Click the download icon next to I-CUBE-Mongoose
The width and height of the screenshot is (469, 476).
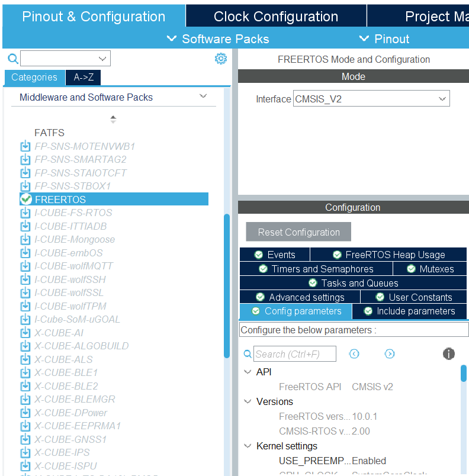coord(25,239)
